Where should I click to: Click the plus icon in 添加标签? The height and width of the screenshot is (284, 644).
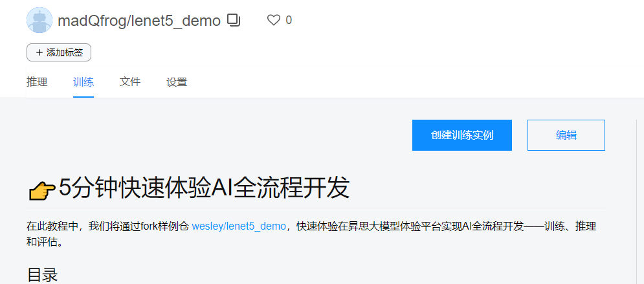tap(39, 52)
